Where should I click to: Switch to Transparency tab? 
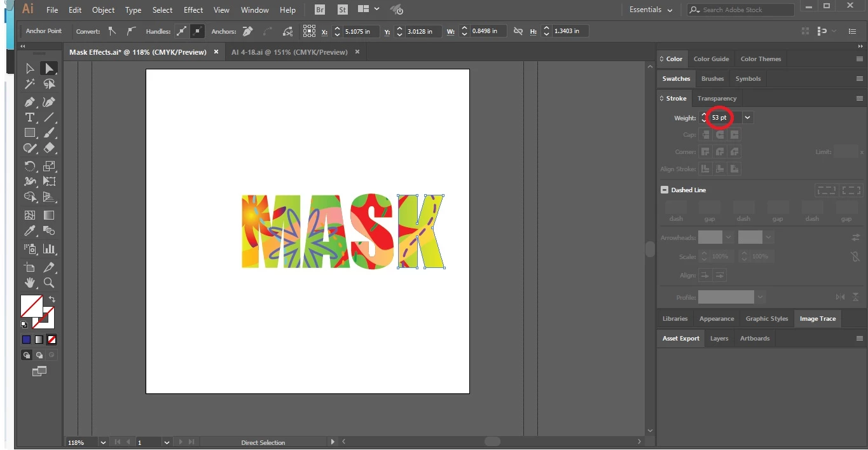pos(717,98)
